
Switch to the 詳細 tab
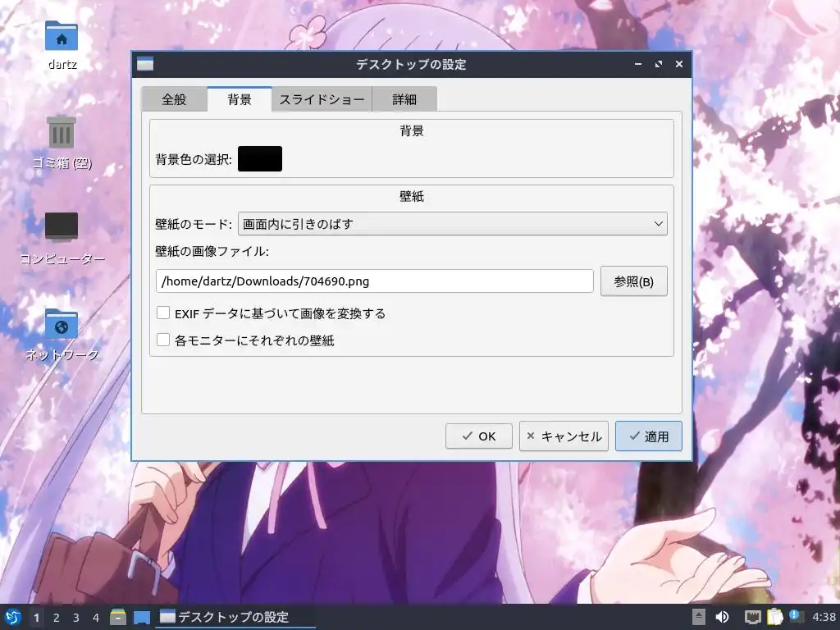click(x=404, y=99)
